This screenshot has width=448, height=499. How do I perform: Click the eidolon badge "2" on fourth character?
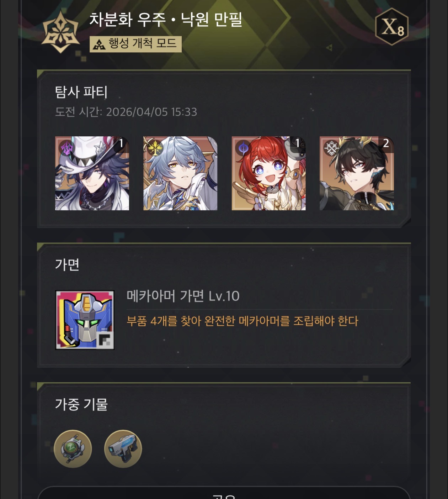(386, 143)
